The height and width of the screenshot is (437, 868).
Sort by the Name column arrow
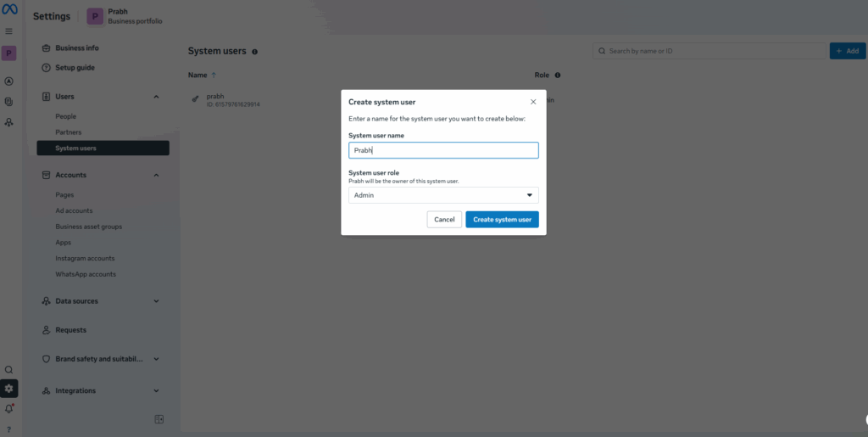[x=214, y=75]
